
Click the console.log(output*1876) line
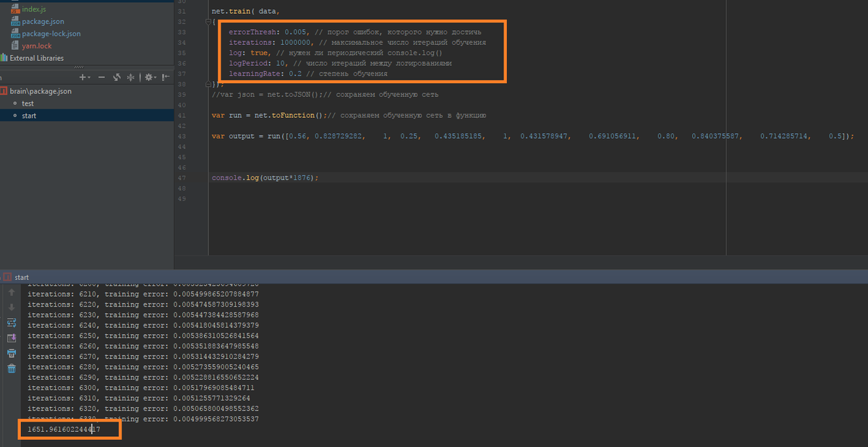coord(265,177)
